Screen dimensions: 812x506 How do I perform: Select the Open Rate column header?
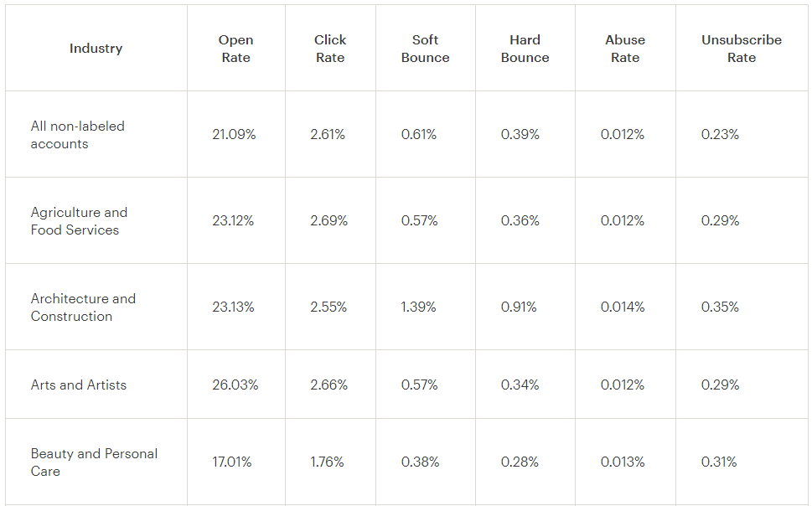[x=235, y=49]
